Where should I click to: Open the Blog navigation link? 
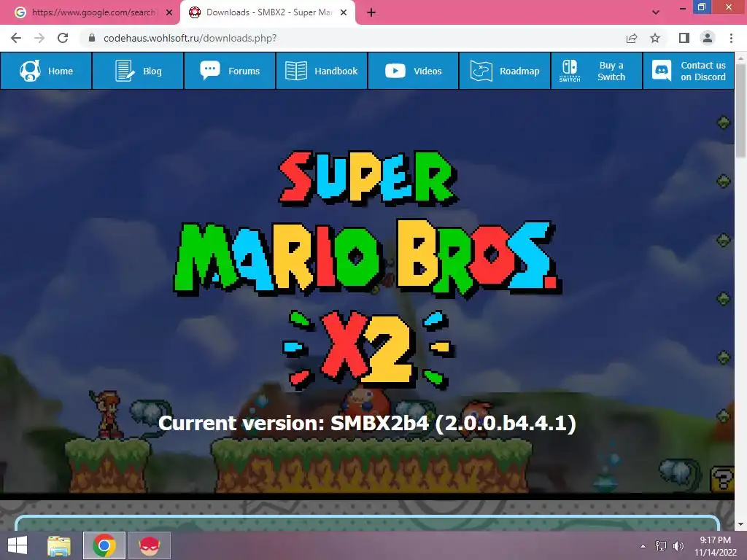tap(138, 71)
